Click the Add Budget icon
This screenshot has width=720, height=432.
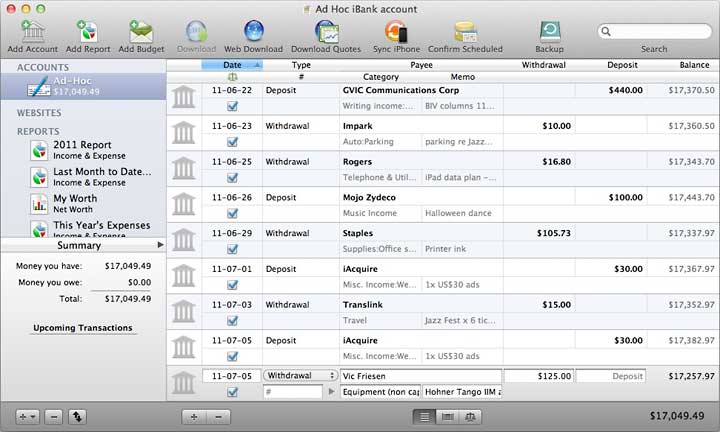click(x=140, y=33)
